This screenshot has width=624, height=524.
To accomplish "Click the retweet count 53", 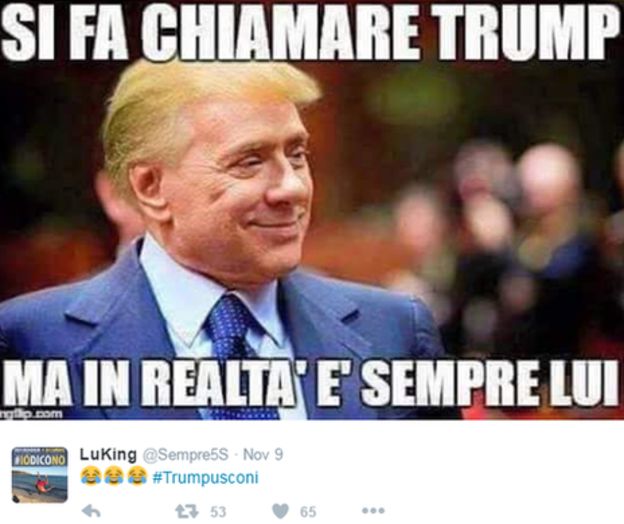I will coord(218,512).
